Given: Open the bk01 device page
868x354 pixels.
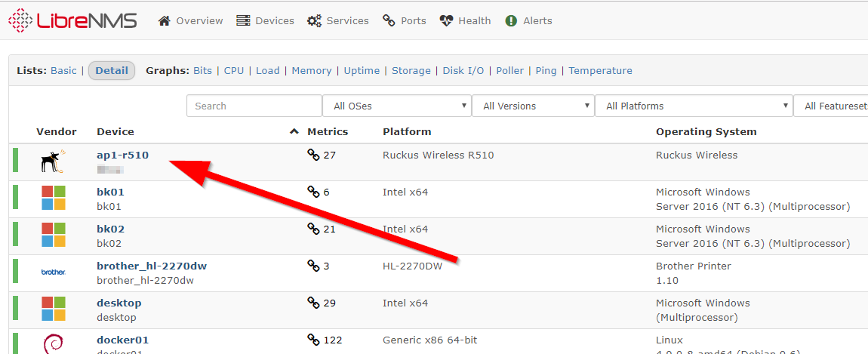Looking at the screenshot, I should click(x=111, y=192).
